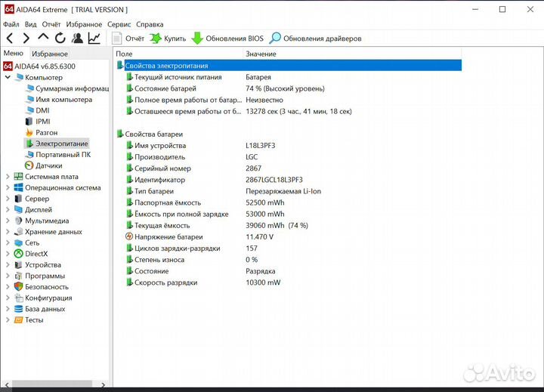Click the Обновления драйверов magnifier icon
Screen dimensions: 544x392
pyautogui.click(x=275, y=38)
